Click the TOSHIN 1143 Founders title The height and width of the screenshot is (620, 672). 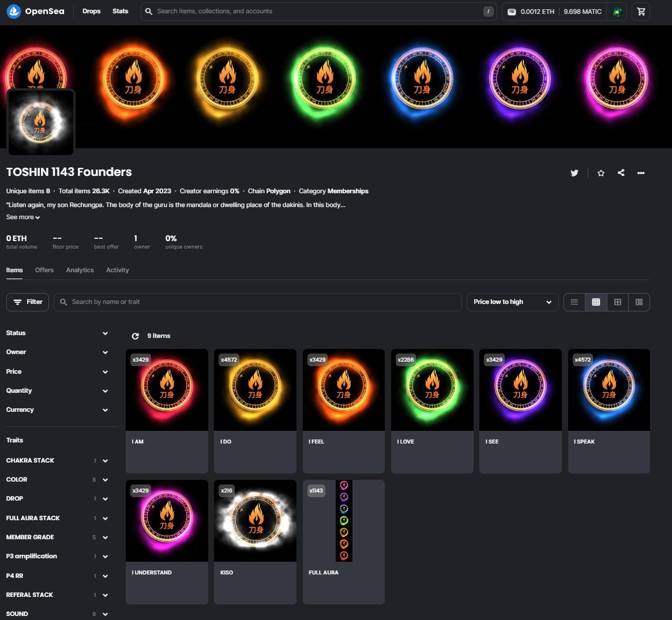point(69,172)
